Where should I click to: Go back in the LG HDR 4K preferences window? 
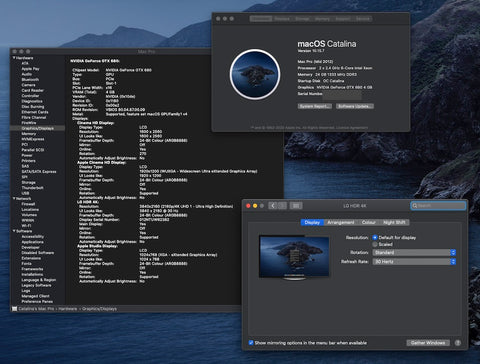click(273, 206)
